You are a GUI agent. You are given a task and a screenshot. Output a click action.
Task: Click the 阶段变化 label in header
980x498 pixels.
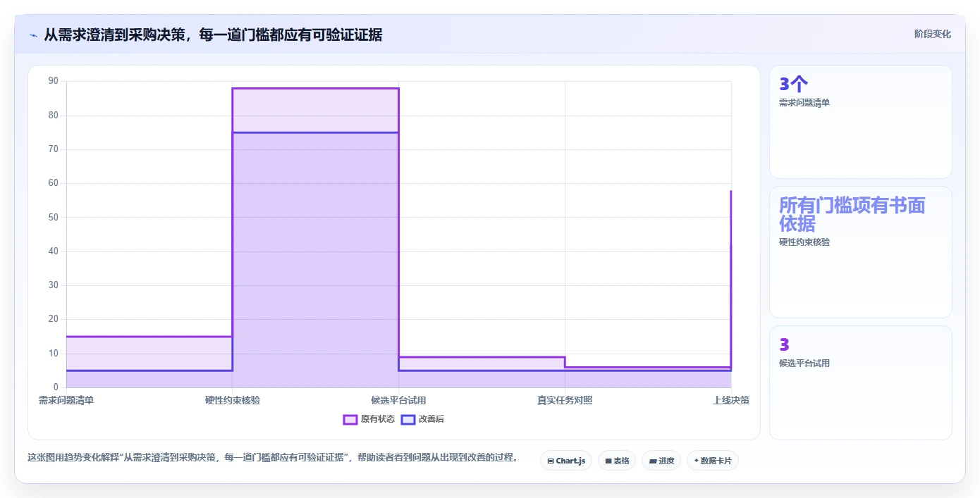[932, 34]
